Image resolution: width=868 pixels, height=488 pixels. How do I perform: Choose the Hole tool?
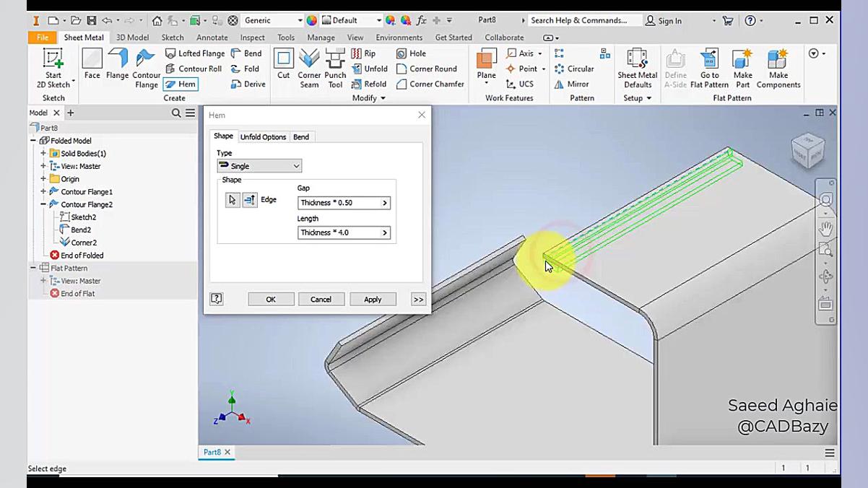[x=411, y=53]
